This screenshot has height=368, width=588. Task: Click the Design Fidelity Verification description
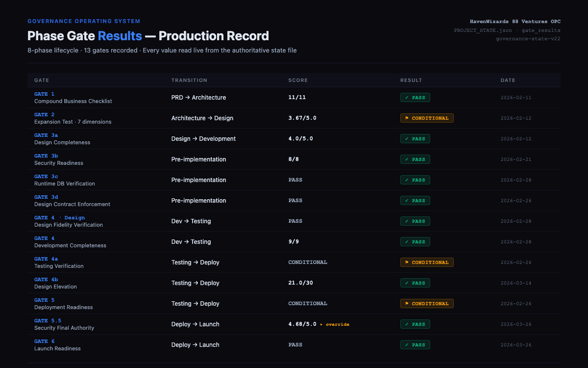[x=69, y=225]
